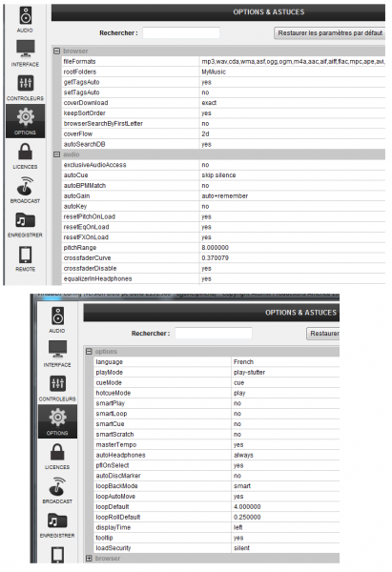Select the crossfaderCurve value 0.370079

coord(215,258)
